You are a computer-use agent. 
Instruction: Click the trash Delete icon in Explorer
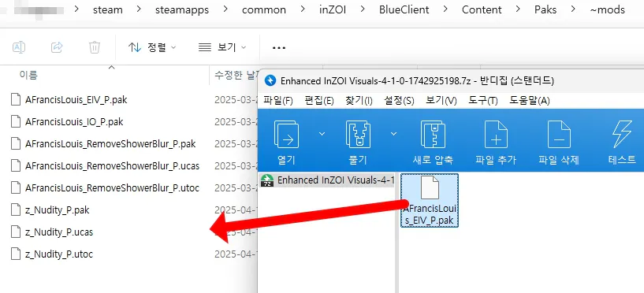pos(95,47)
